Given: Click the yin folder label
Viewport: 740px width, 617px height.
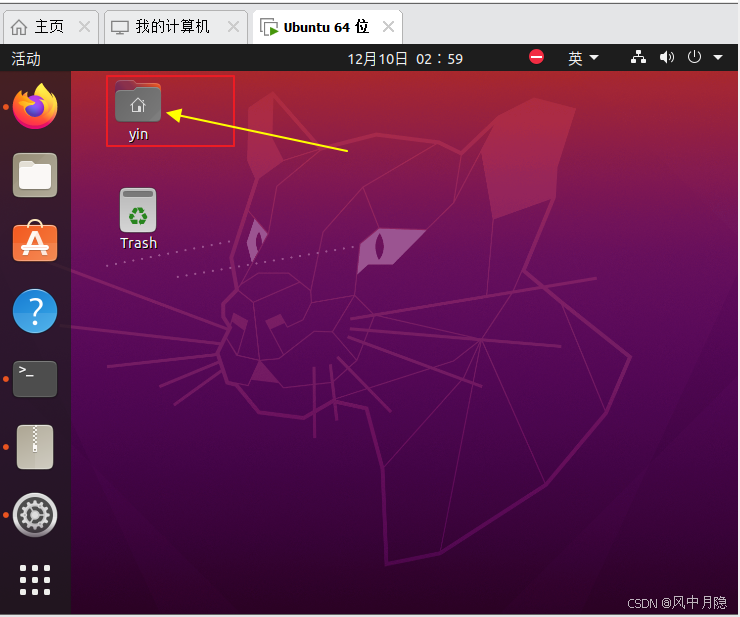Looking at the screenshot, I should coord(138,135).
